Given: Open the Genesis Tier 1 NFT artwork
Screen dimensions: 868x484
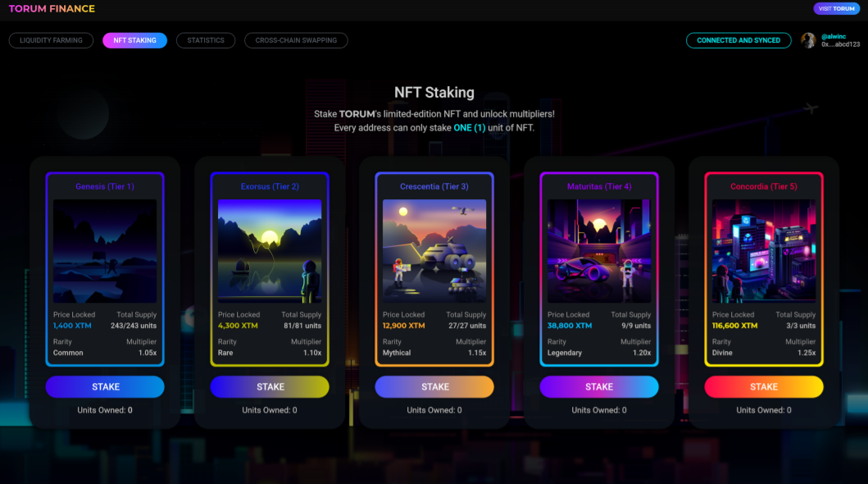Looking at the screenshot, I should [x=105, y=251].
